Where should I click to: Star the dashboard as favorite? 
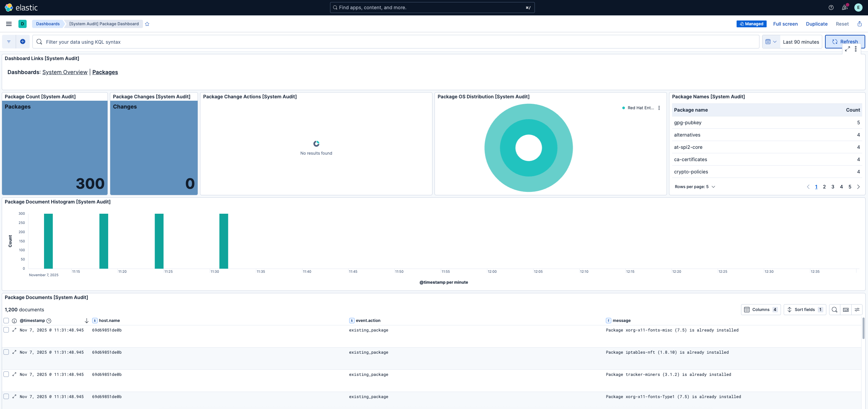click(147, 24)
